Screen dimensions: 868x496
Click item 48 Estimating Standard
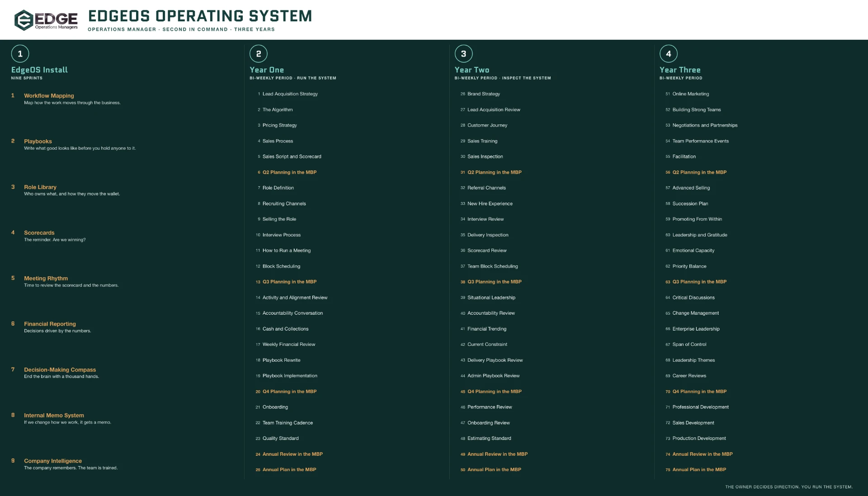[486, 439]
